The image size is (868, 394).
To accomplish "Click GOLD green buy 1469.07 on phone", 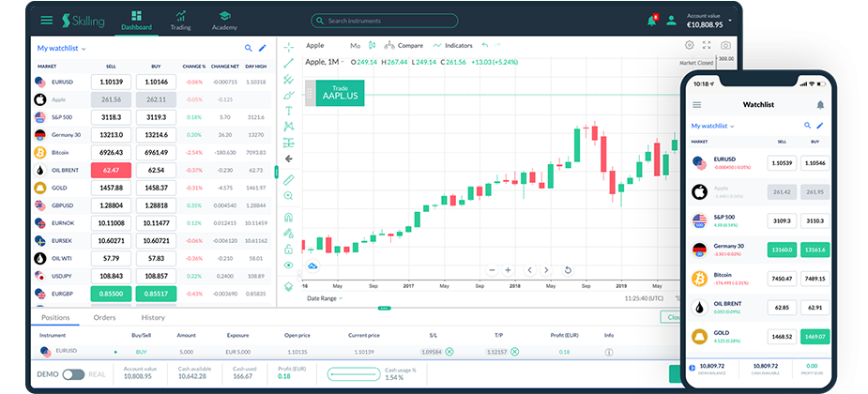I will click(815, 336).
